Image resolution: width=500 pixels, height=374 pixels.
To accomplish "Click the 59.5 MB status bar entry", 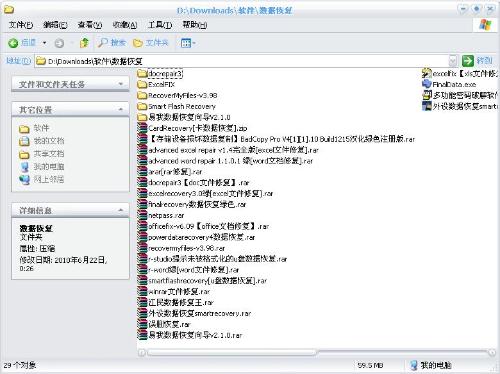I will [x=370, y=365].
